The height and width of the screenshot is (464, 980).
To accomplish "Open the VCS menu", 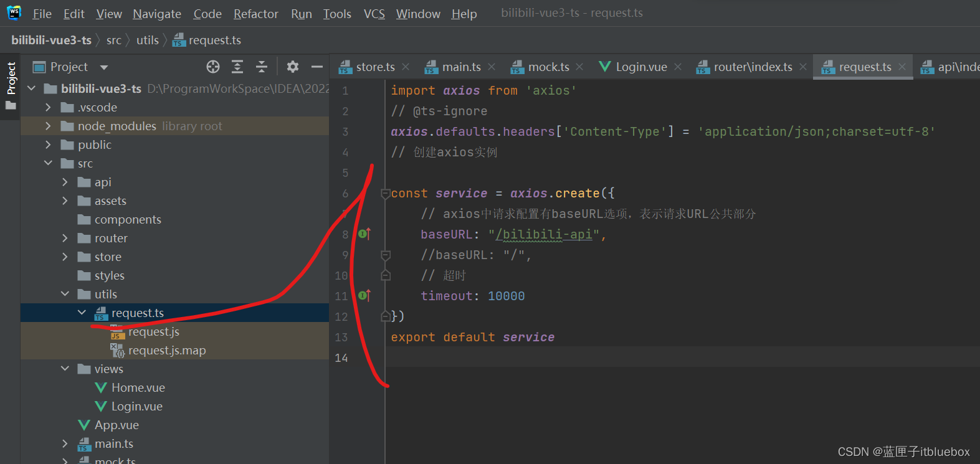I will pos(374,14).
